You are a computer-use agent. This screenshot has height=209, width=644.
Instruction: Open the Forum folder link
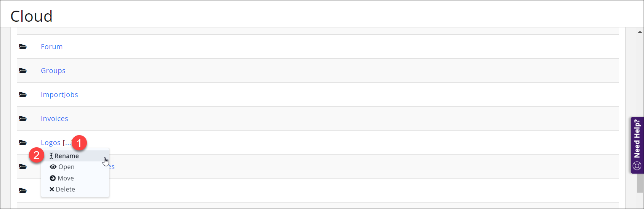(51, 47)
